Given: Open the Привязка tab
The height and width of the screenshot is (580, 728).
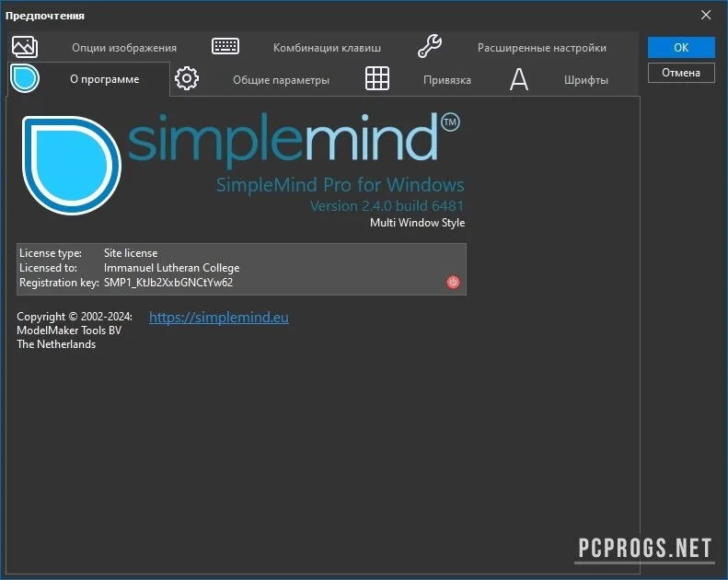Looking at the screenshot, I should (x=447, y=80).
